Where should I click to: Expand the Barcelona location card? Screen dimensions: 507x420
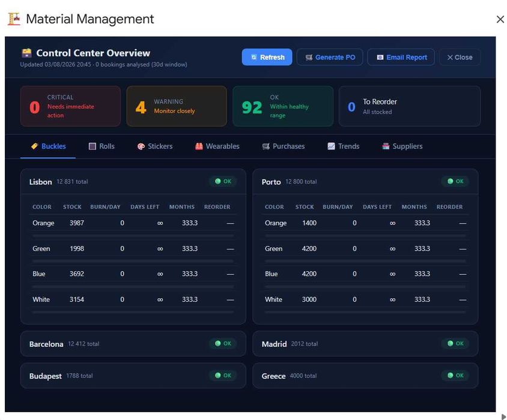click(133, 343)
